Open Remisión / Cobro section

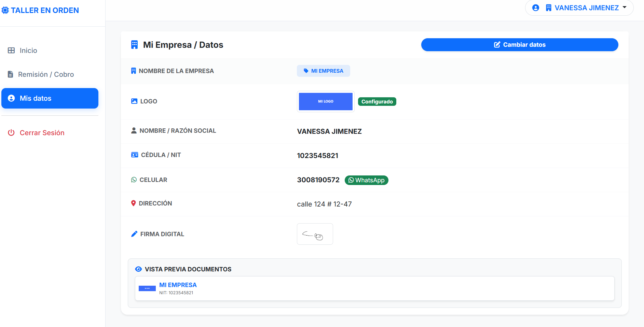(50, 74)
